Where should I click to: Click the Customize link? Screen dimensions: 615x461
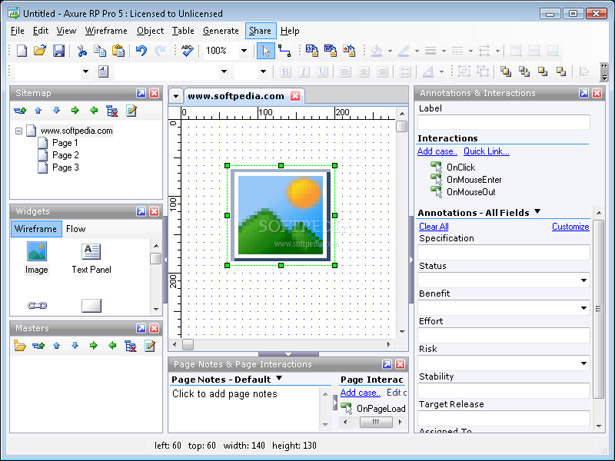[570, 227]
